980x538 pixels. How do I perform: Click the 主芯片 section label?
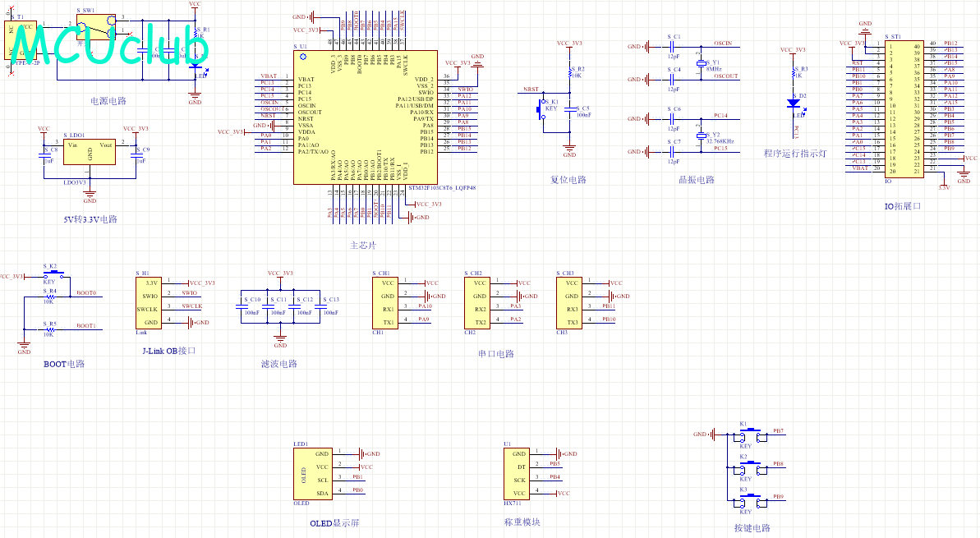point(363,246)
